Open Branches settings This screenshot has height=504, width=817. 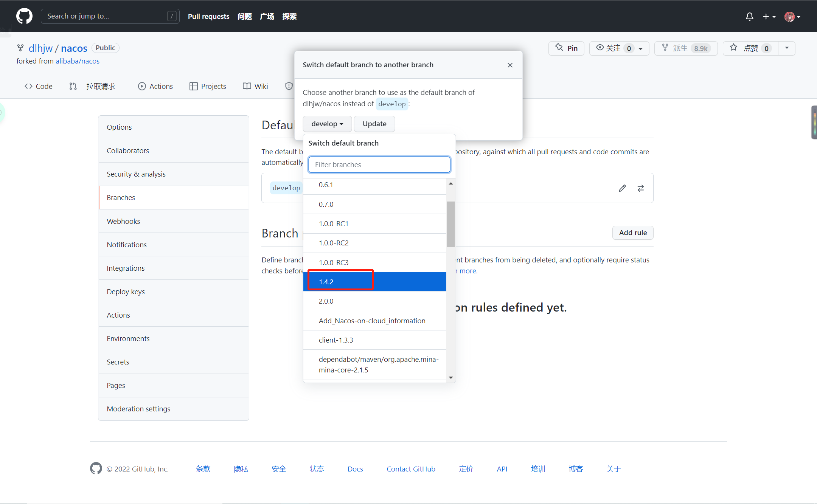point(174,197)
